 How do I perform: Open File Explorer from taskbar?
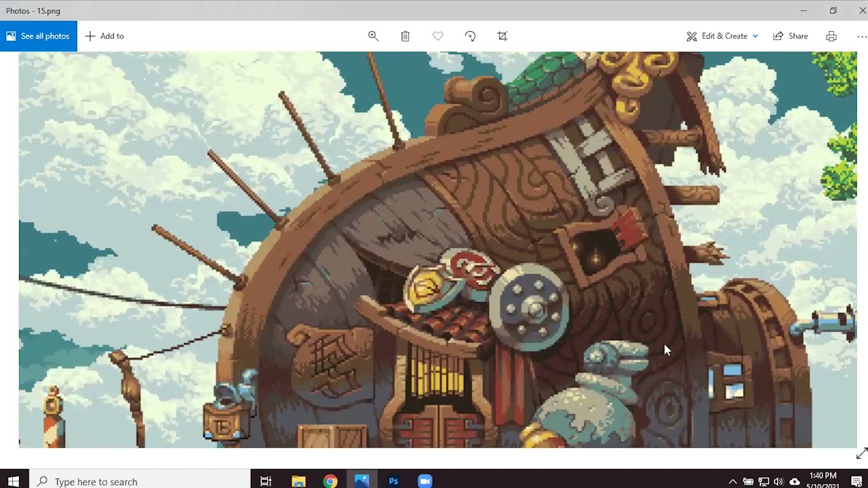298,481
